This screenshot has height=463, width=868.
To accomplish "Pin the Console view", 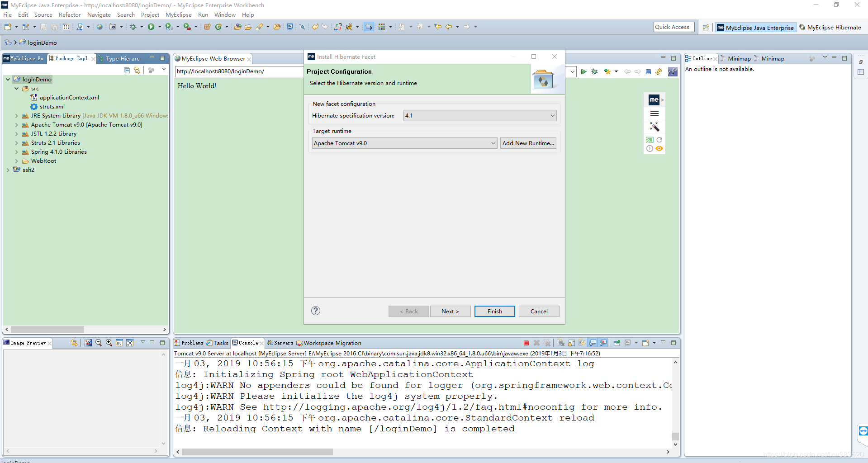I will [617, 343].
